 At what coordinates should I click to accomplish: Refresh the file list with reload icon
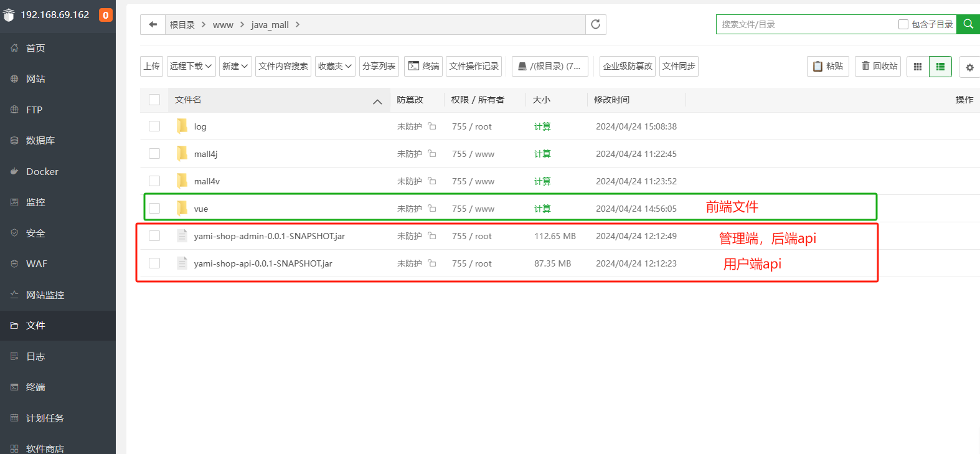(595, 24)
